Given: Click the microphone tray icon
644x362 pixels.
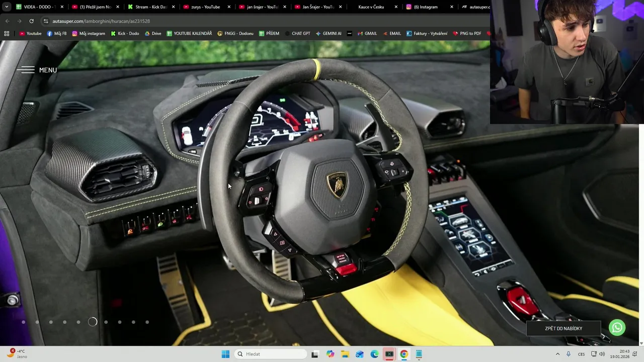Looking at the screenshot, I should click(569, 354).
